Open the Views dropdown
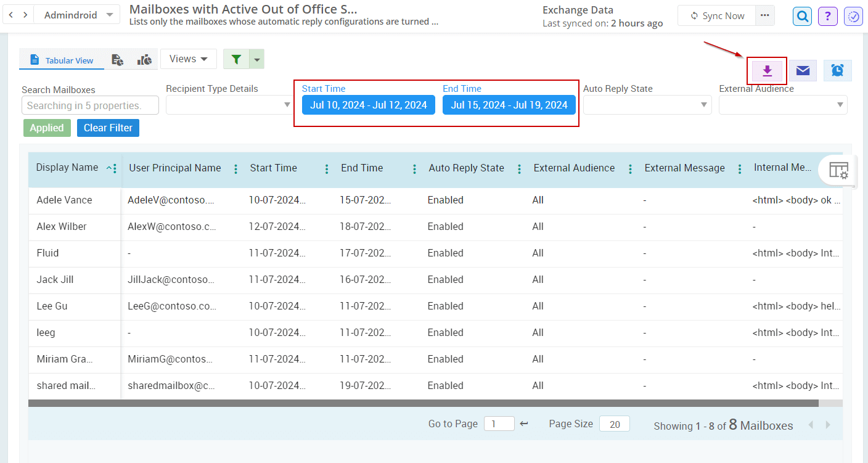This screenshot has width=868, height=463. click(189, 59)
